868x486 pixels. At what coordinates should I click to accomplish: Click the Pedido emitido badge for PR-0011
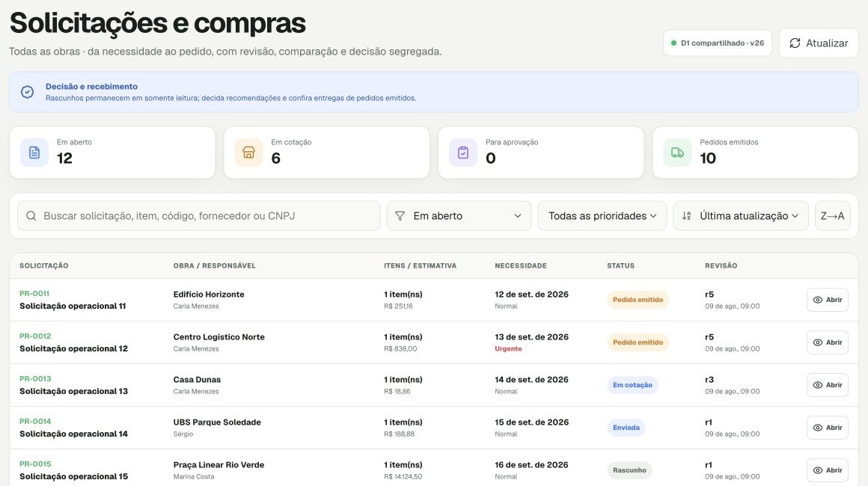click(x=638, y=300)
